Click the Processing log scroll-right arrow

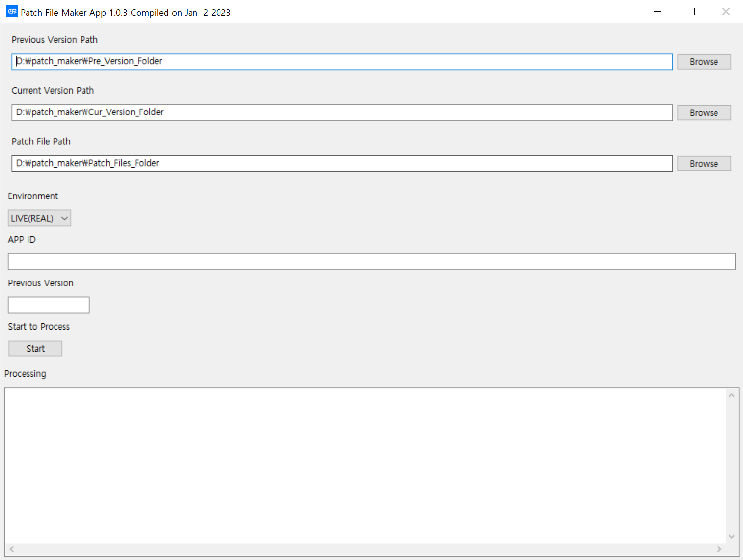(x=719, y=549)
